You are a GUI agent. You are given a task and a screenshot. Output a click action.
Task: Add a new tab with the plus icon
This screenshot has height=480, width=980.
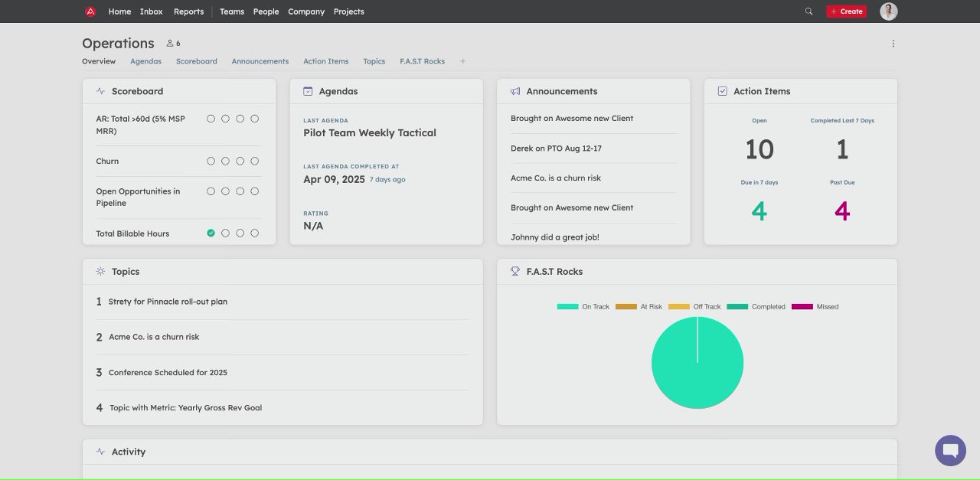pos(462,61)
